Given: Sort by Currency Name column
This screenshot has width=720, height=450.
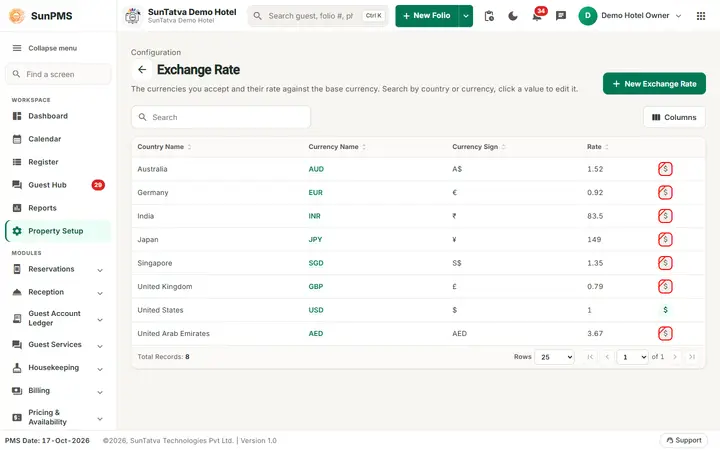Looking at the screenshot, I should point(337,147).
